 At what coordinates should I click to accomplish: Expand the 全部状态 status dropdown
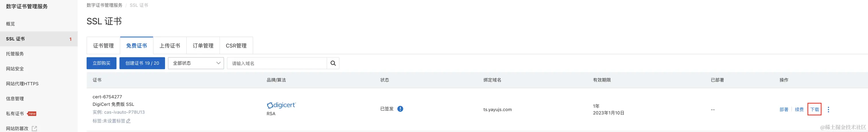point(196,63)
